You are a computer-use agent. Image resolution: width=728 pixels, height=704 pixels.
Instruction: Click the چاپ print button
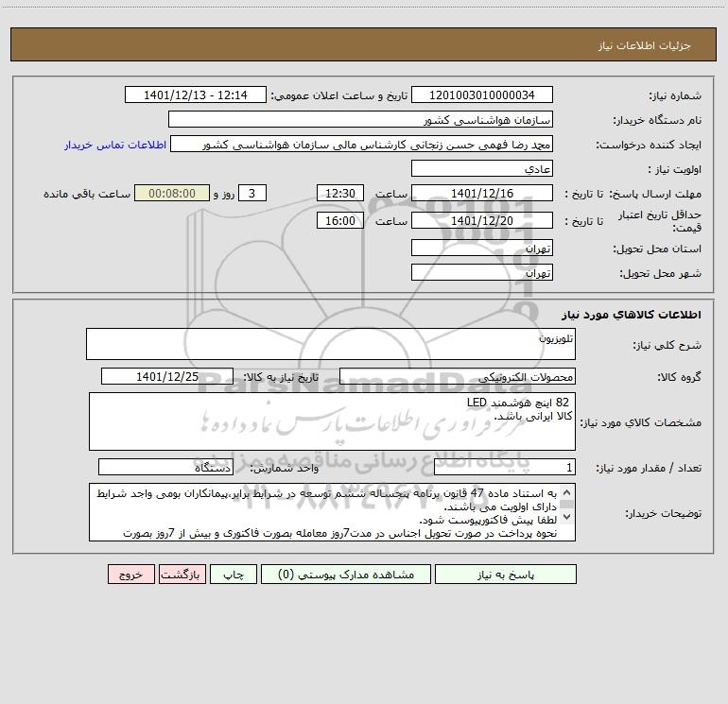(x=234, y=575)
